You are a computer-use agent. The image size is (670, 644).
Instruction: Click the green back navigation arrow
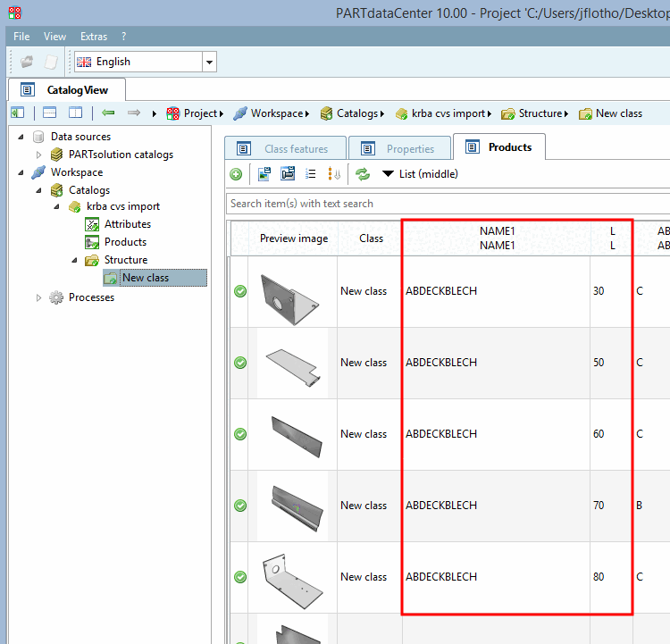click(x=108, y=113)
